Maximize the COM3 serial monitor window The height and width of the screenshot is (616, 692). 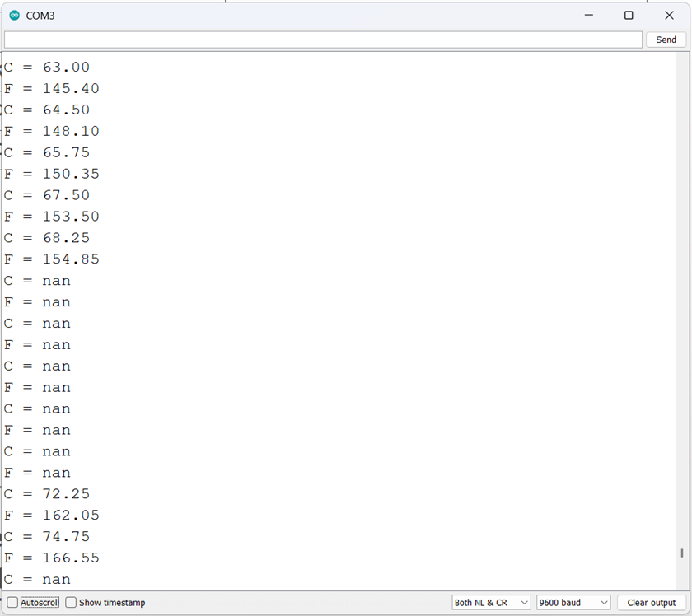[x=629, y=16]
